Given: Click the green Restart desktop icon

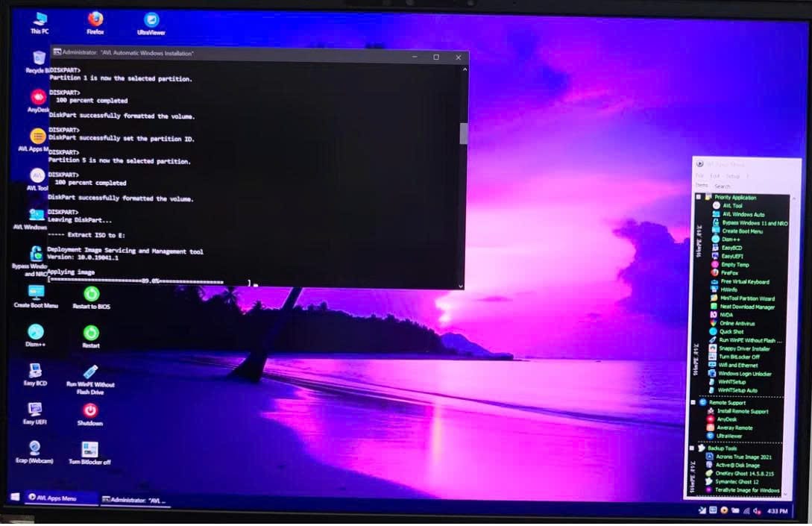Looking at the screenshot, I should (x=91, y=336).
